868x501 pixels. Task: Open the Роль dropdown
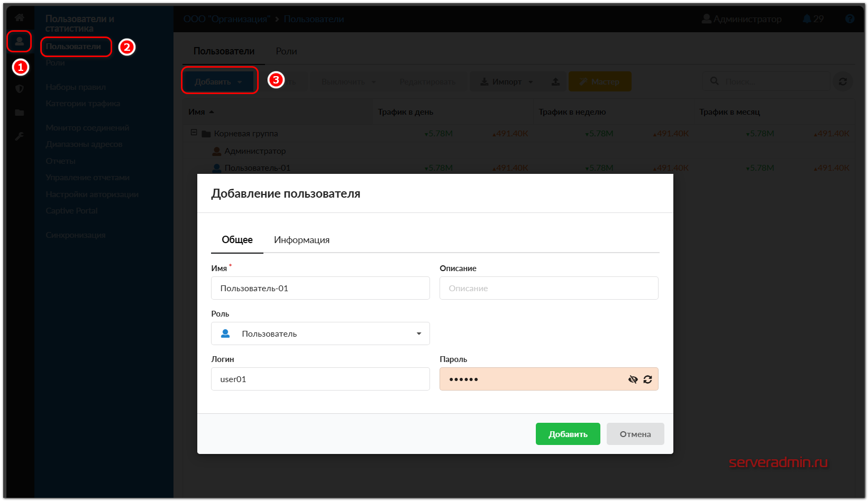(x=320, y=333)
